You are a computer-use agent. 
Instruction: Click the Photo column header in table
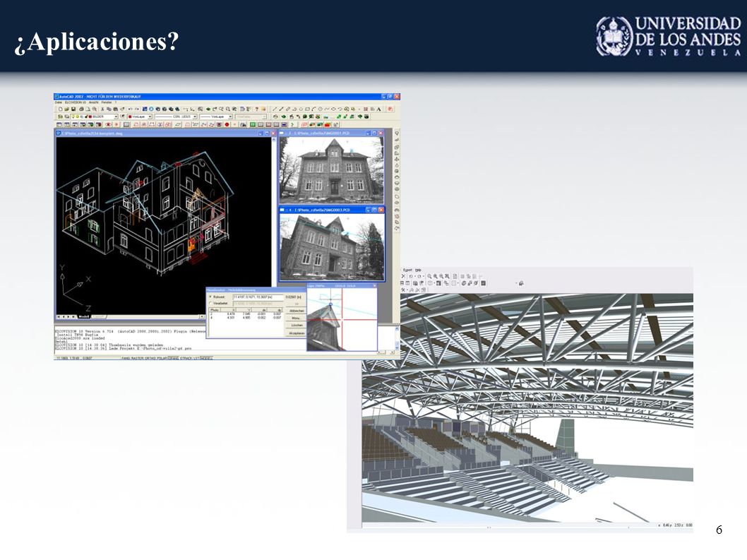(x=215, y=310)
